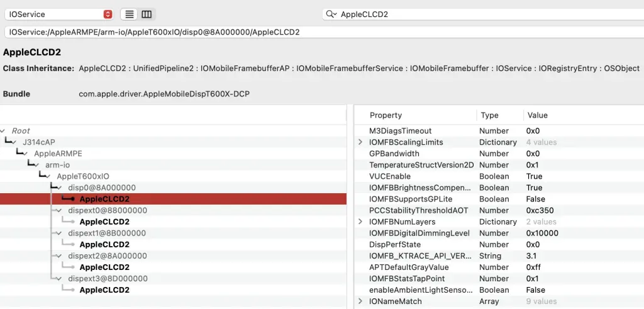The height and width of the screenshot is (309, 644).
Task: Collapse the Root tree node
Action: 3,131
